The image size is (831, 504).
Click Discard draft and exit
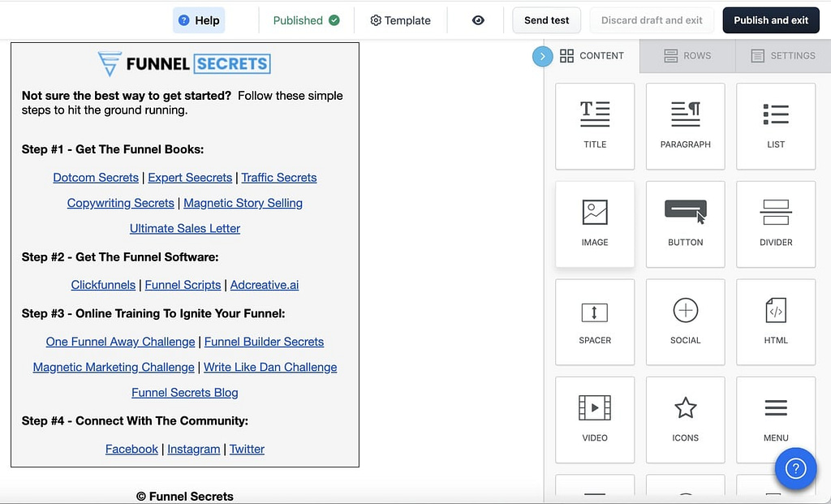tap(652, 20)
